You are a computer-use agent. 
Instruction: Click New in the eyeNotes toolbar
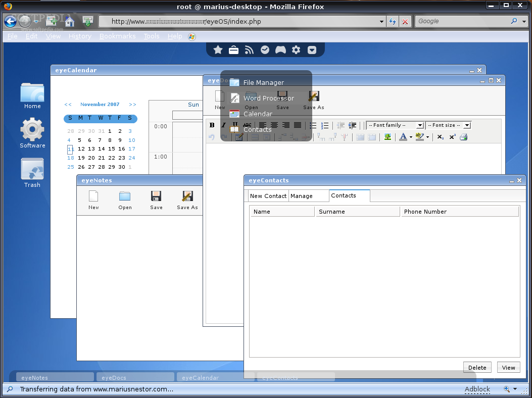tap(93, 200)
